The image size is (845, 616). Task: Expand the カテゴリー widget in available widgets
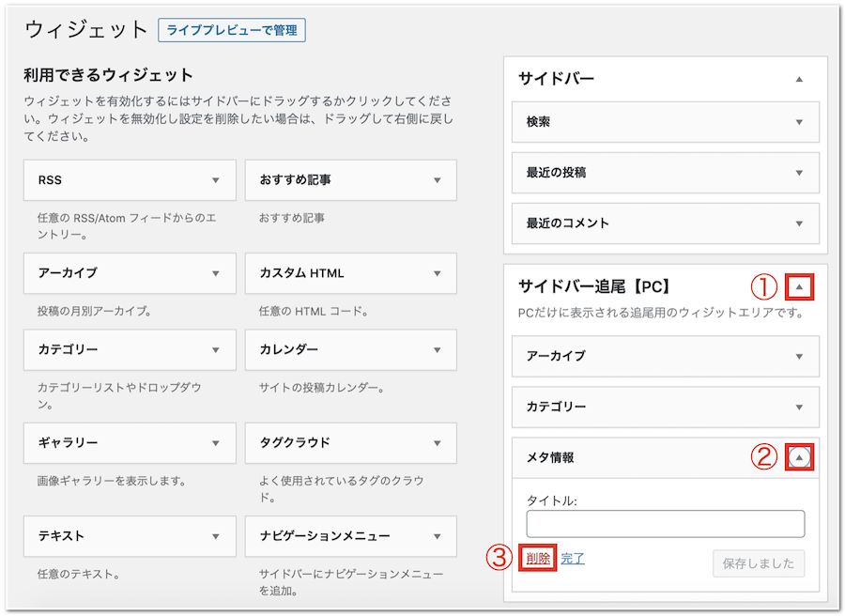click(x=215, y=349)
